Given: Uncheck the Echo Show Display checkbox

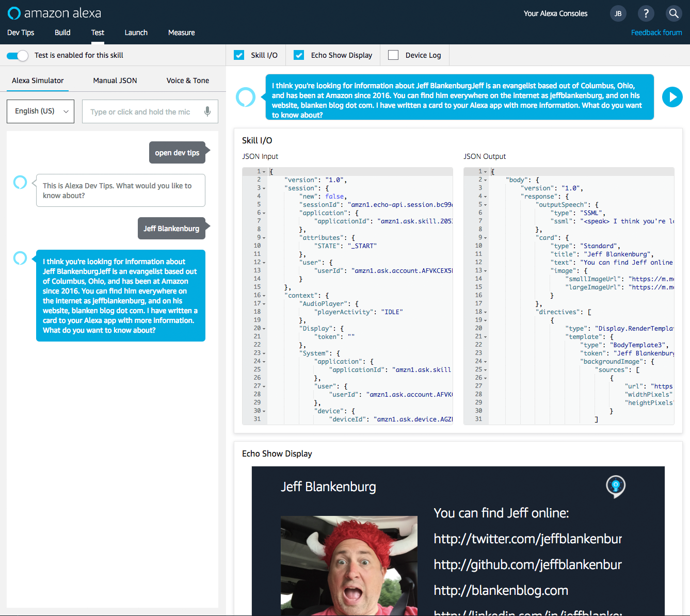Looking at the screenshot, I should [299, 55].
